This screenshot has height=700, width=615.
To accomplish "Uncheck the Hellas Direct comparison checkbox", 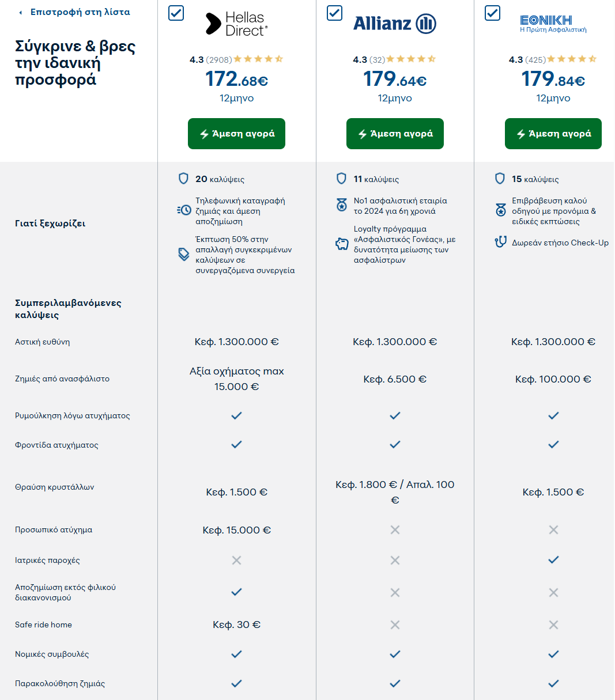I will click(x=176, y=13).
